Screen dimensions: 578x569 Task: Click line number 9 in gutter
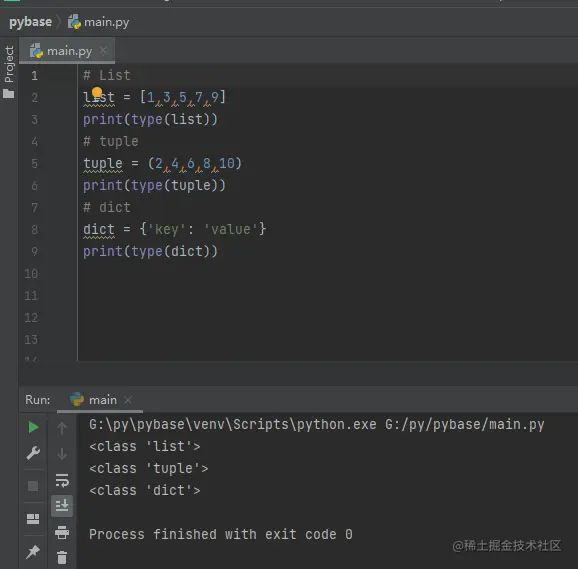point(34,251)
